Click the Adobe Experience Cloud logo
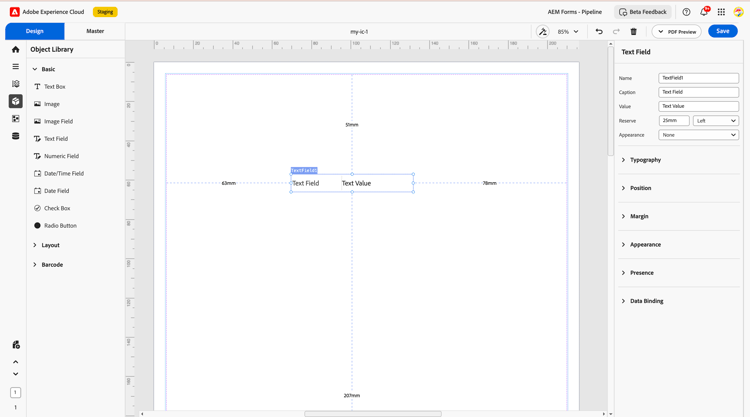This screenshot has width=750, height=417. (x=15, y=12)
